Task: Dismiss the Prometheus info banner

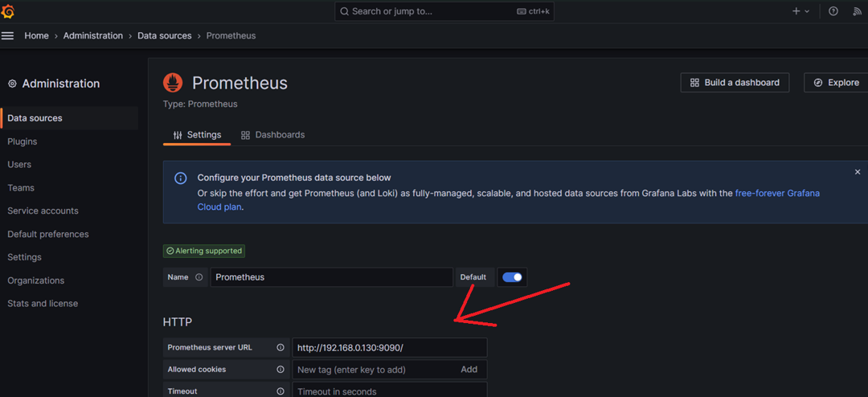Action: (x=858, y=172)
